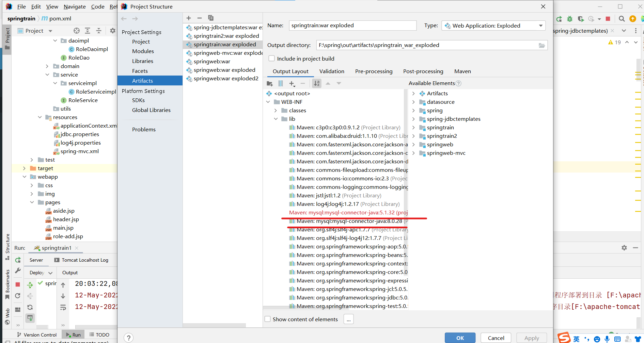The image size is (644, 343).
Task: Check Show content of elements
Action: click(268, 319)
